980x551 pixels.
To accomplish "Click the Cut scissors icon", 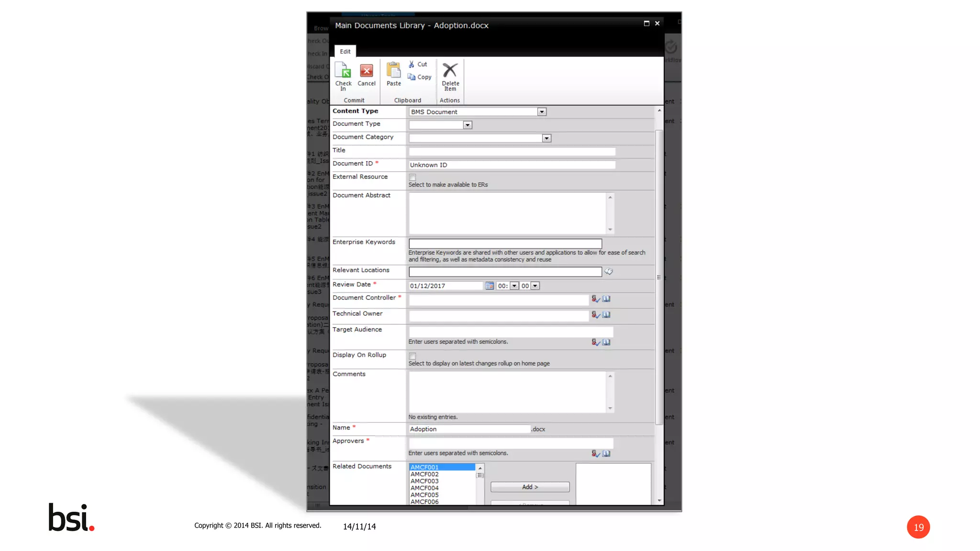I will point(412,64).
